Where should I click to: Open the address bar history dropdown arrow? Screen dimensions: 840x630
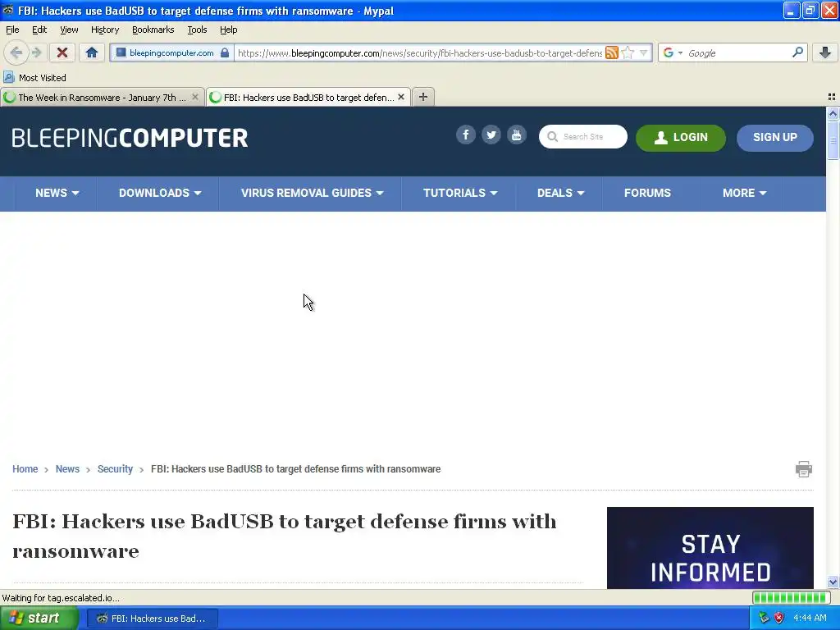(x=644, y=52)
